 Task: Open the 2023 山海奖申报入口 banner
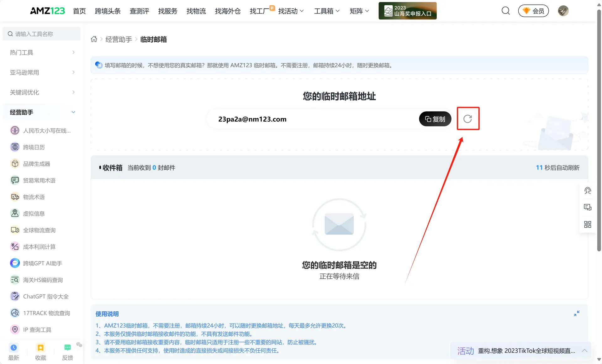click(x=408, y=11)
